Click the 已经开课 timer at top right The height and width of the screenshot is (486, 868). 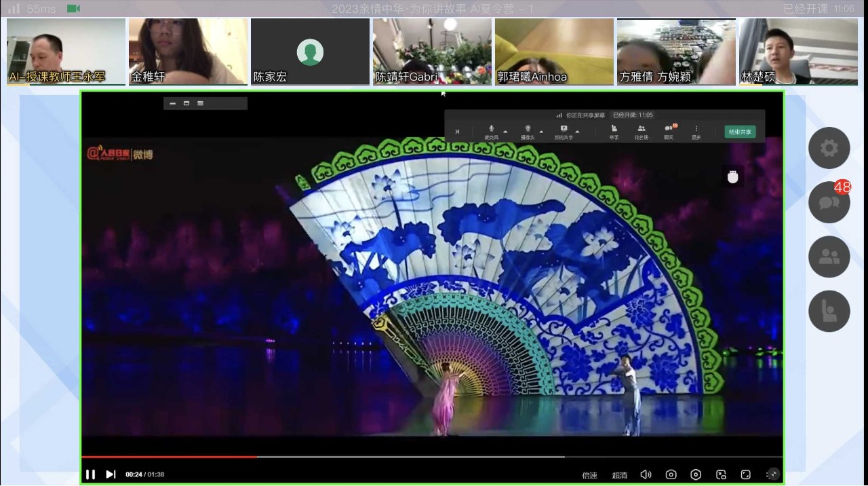pyautogui.click(x=818, y=9)
